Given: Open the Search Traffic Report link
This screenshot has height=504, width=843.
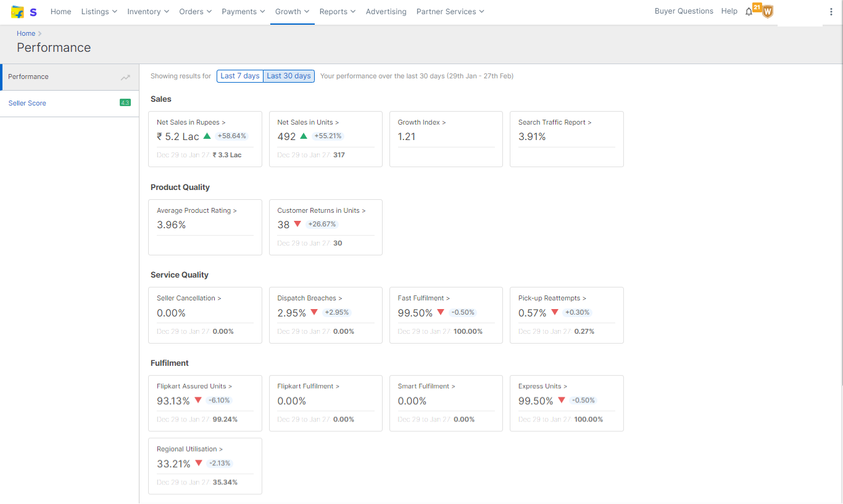Looking at the screenshot, I should pos(555,122).
